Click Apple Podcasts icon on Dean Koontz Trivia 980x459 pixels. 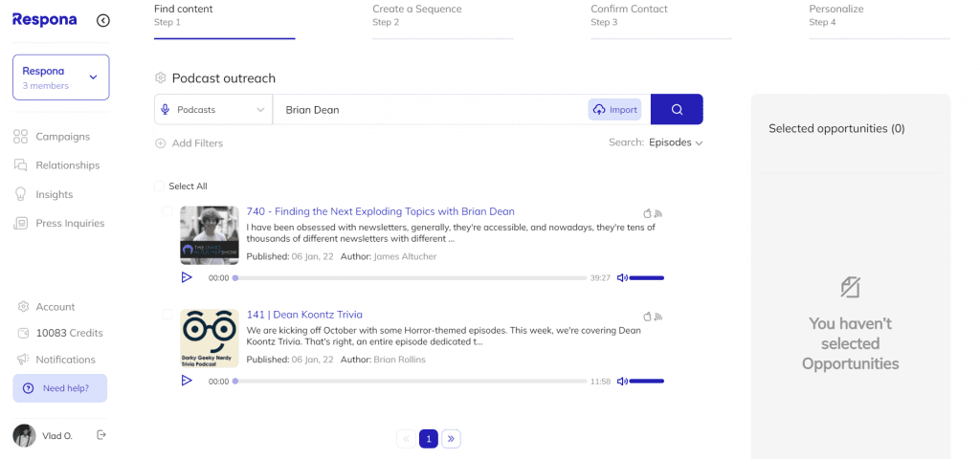647,316
